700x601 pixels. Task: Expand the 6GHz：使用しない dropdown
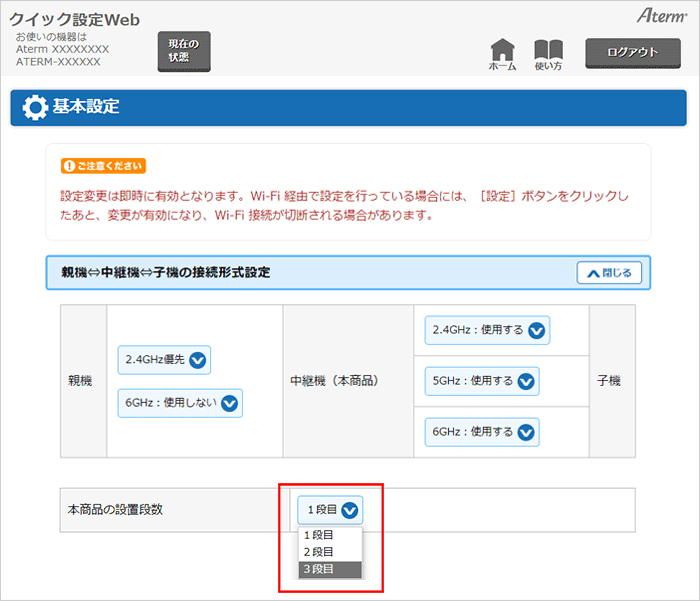180,403
